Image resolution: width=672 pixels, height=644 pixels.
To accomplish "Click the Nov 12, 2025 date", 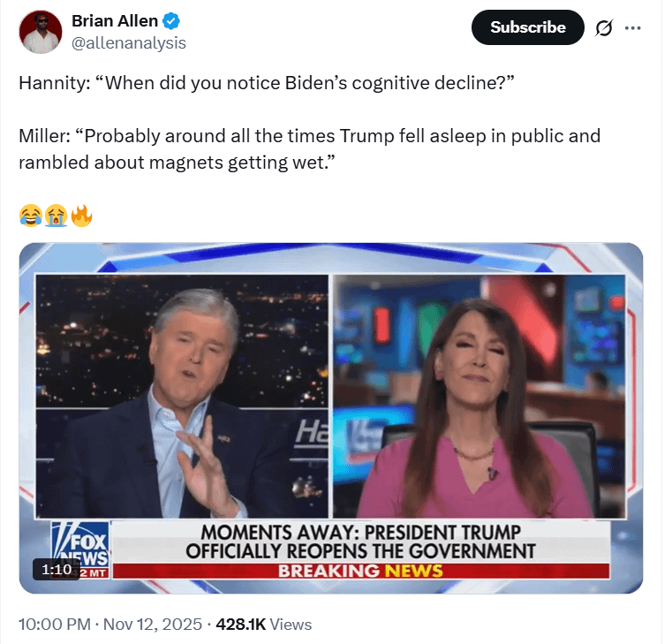I will coord(153,625).
